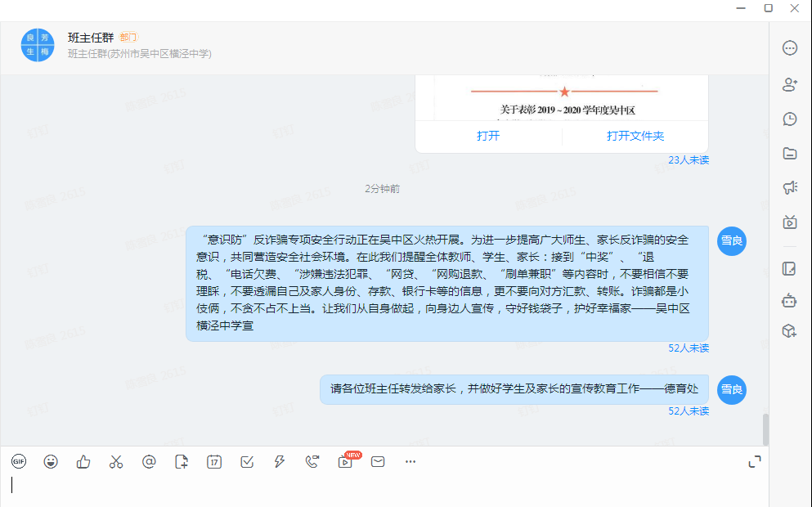This screenshot has width=812, height=507.
Task: Minimize the chat window
Action: (741, 8)
